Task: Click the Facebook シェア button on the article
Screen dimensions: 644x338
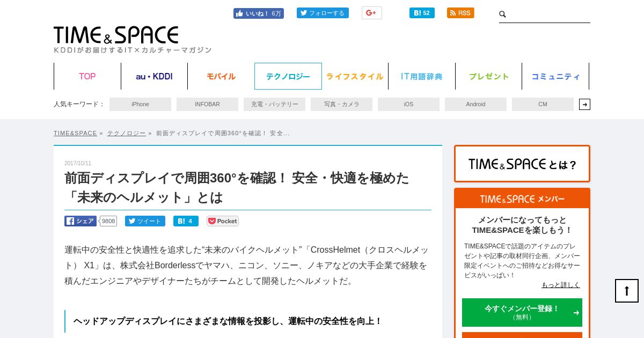Action: [x=80, y=221]
